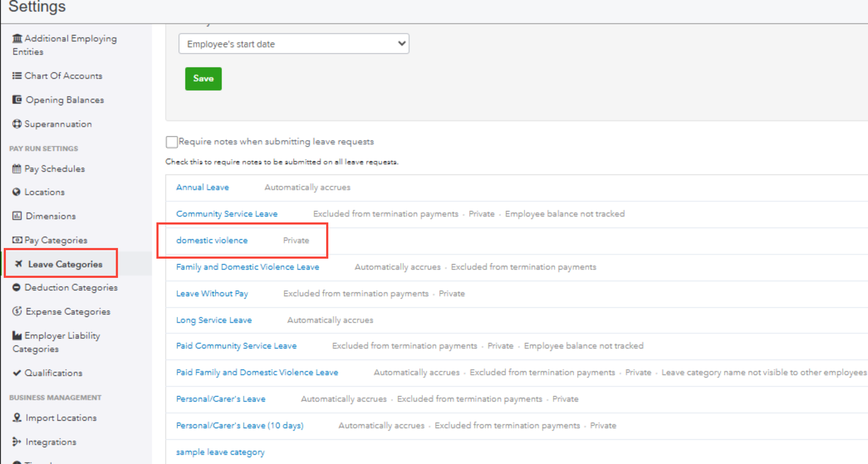Click the lifebuoy icon beside Superannuation
The height and width of the screenshot is (464, 868).
(x=17, y=124)
